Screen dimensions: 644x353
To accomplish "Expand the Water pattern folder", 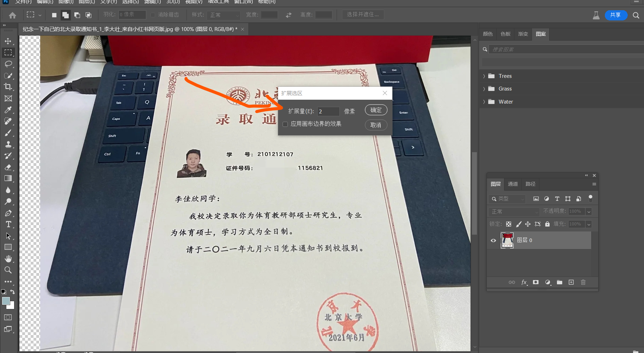I will coord(484,102).
